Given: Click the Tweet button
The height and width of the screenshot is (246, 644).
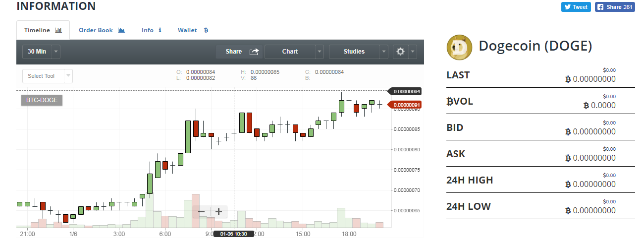Looking at the screenshot, I should pyautogui.click(x=576, y=7).
